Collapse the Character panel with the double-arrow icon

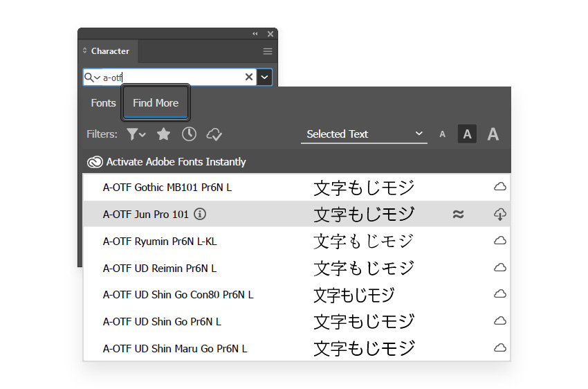255,34
